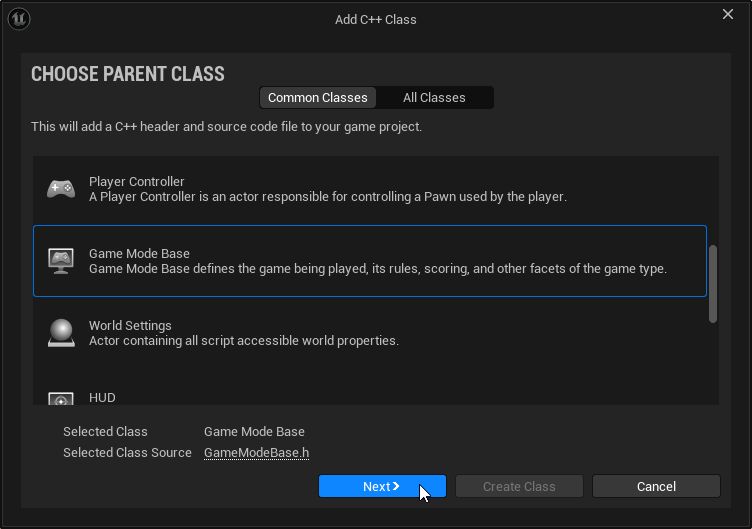Switch to the Common Classes view
Screen dimensions: 752x529
pyautogui.click(x=318, y=97)
